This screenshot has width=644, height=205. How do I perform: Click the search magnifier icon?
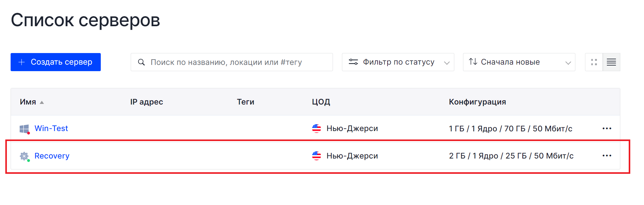[141, 62]
